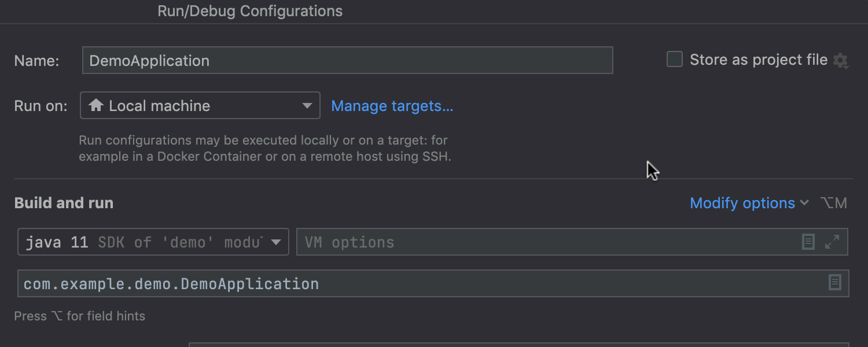Click the main class field com.example.demo.DemoApplication
Image resolution: width=868 pixels, height=347 pixels.
[417, 283]
